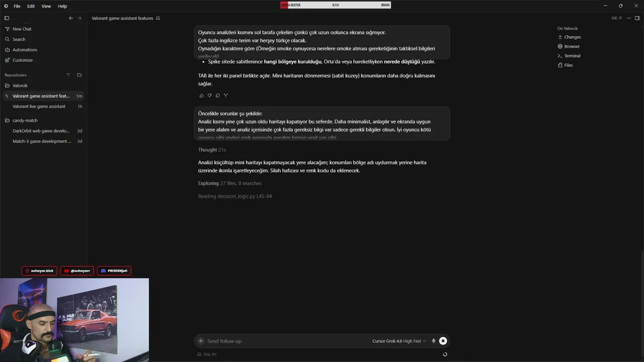Go forward with the right arrow
644x362 pixels.
point(79,18)
